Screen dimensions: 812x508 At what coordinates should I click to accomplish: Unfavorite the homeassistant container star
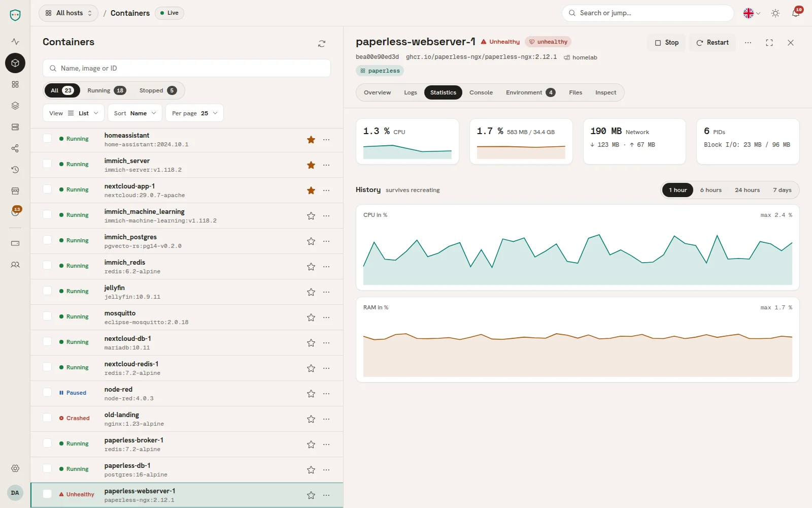pyautogui.click(x=311, y=140)
